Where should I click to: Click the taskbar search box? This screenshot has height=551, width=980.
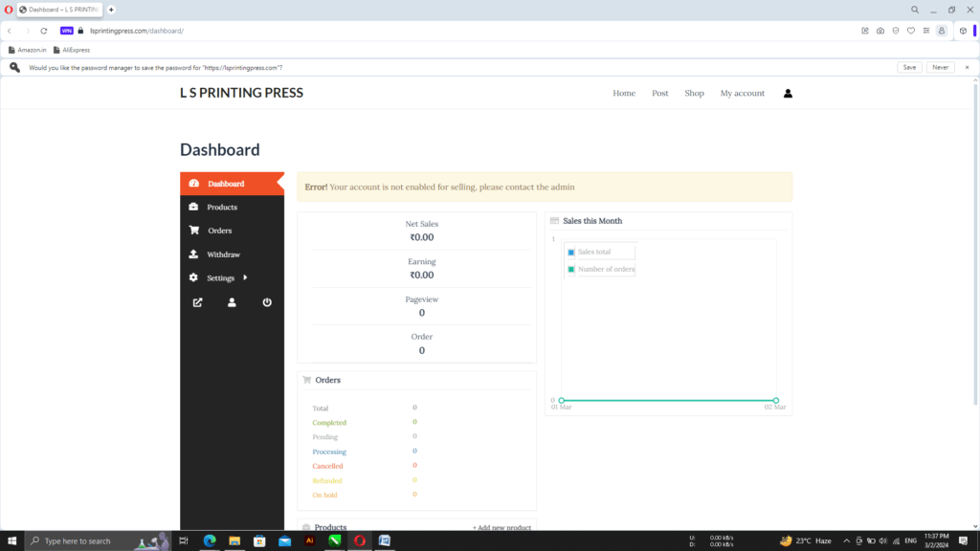(98, 541)
